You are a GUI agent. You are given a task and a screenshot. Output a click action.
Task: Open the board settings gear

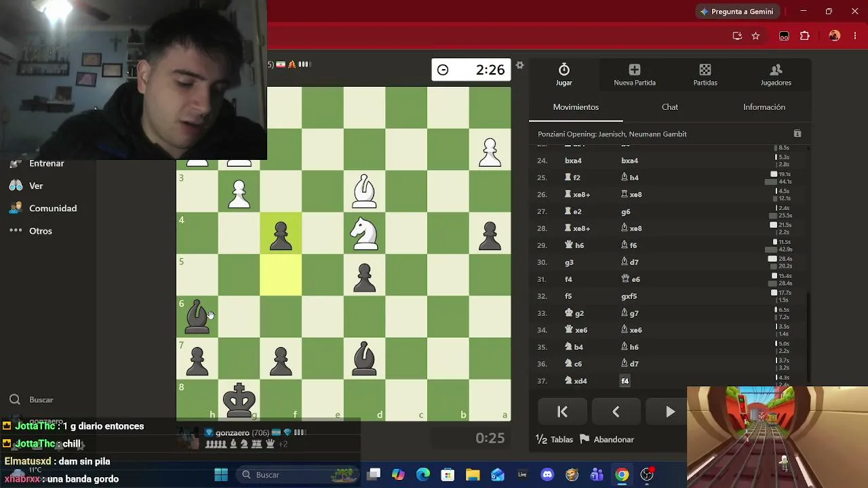pyautogui.click(x=519, y=65)
